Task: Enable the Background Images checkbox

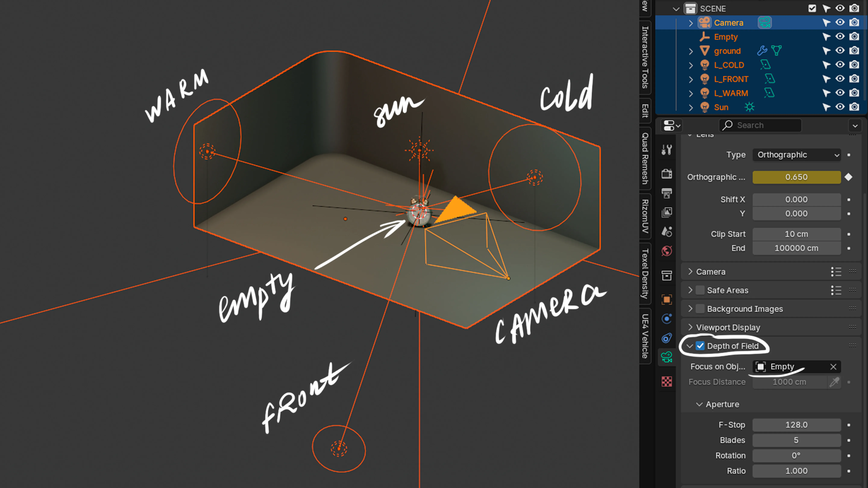Action: coord(700,309)
